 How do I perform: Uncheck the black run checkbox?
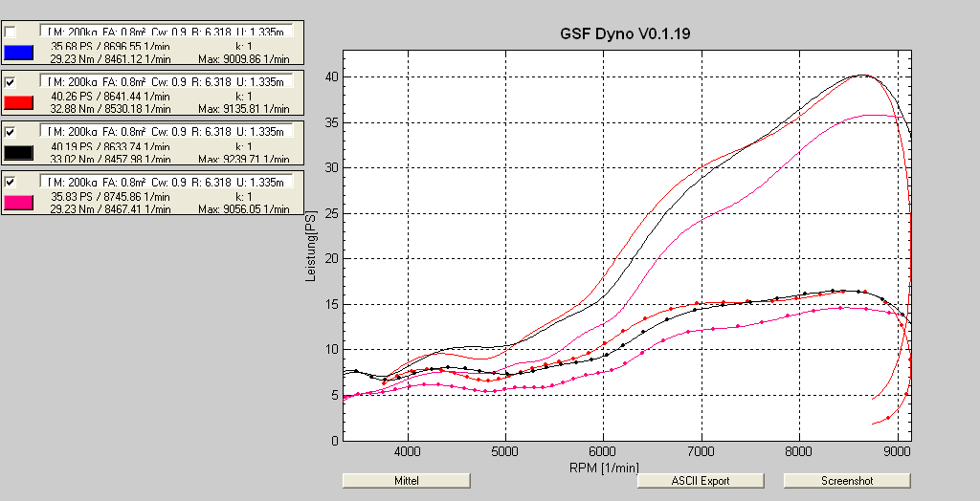pos(11,132)
